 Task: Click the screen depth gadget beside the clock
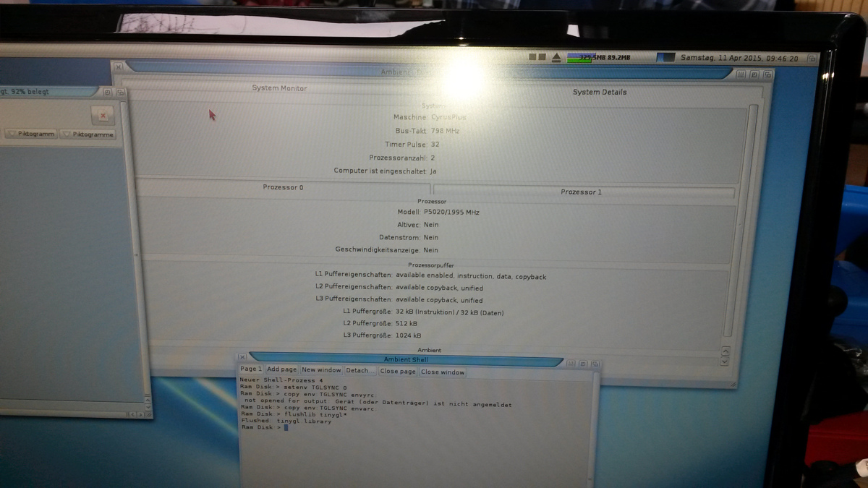click(x=812, y=58)
